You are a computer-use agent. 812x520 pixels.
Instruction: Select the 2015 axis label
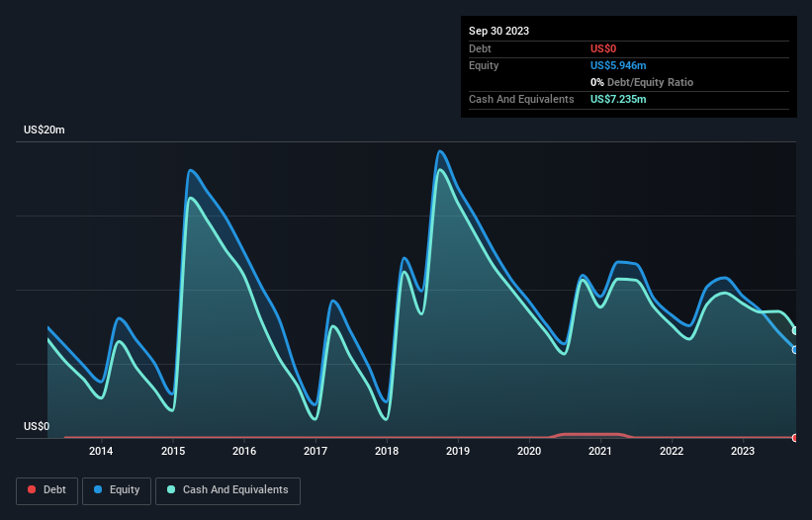(173, 451)
